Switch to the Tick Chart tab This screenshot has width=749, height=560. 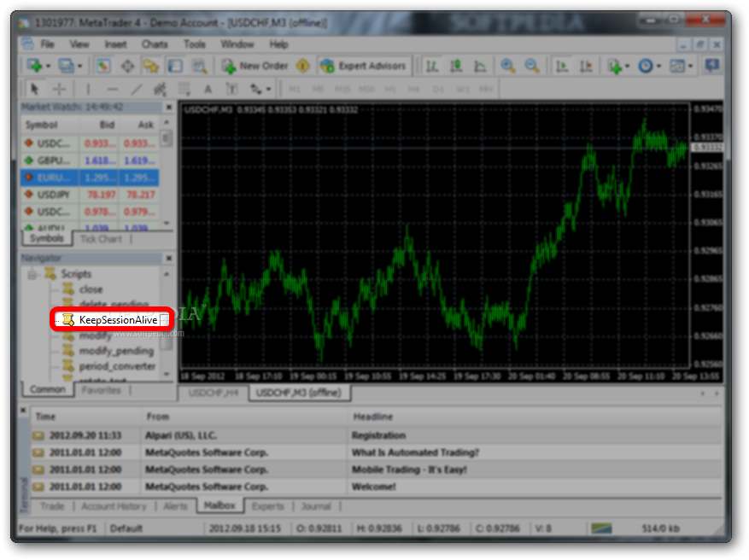(x=101, y=239)
